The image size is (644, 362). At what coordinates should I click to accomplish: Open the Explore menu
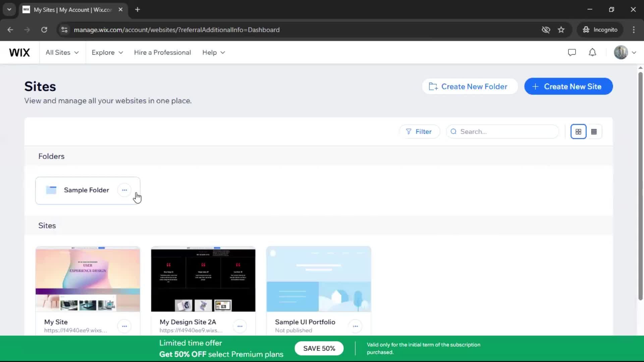107,53
